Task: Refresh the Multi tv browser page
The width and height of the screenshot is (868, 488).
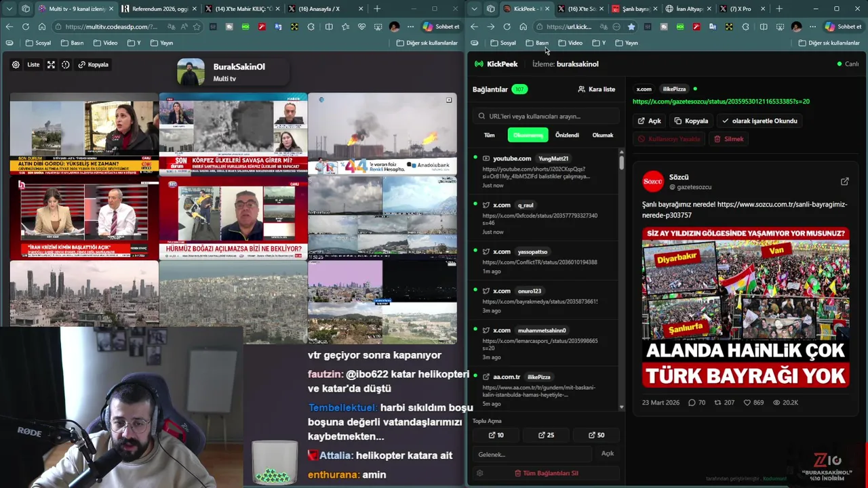Action: tap(26, 26)
